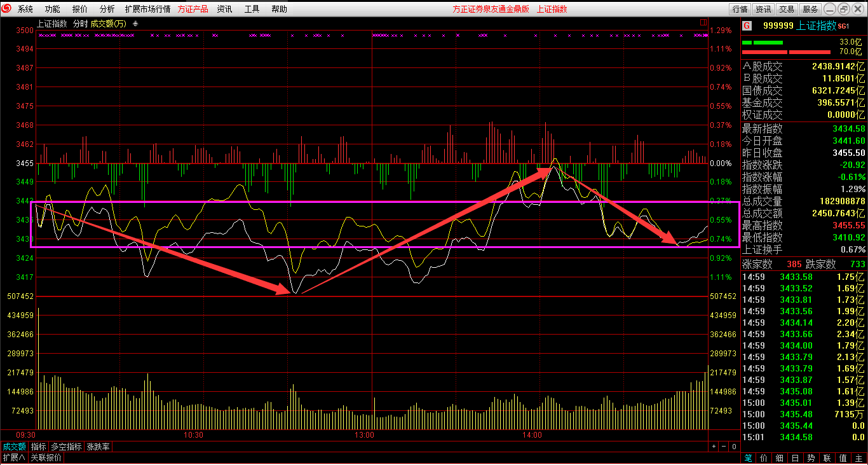
Task: Select the 细 tab at bottom right
Action: 780,457
